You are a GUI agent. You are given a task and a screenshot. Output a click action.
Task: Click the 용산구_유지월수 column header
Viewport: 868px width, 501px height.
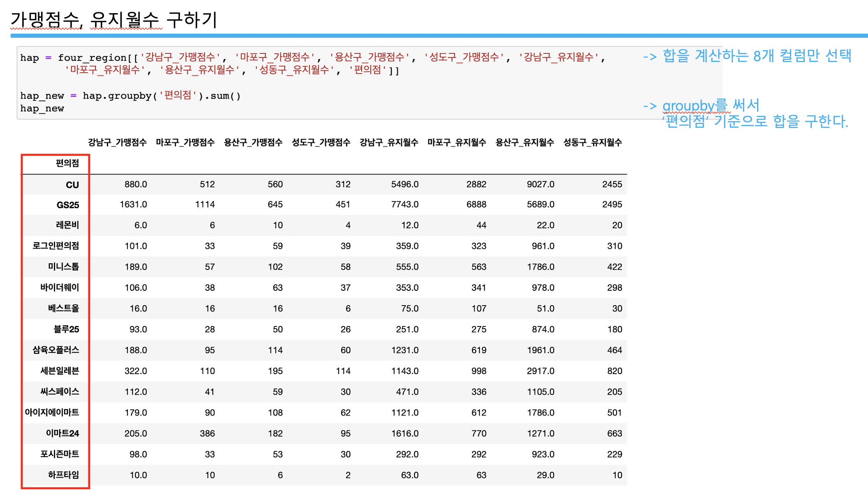click(x=524, y=142)
